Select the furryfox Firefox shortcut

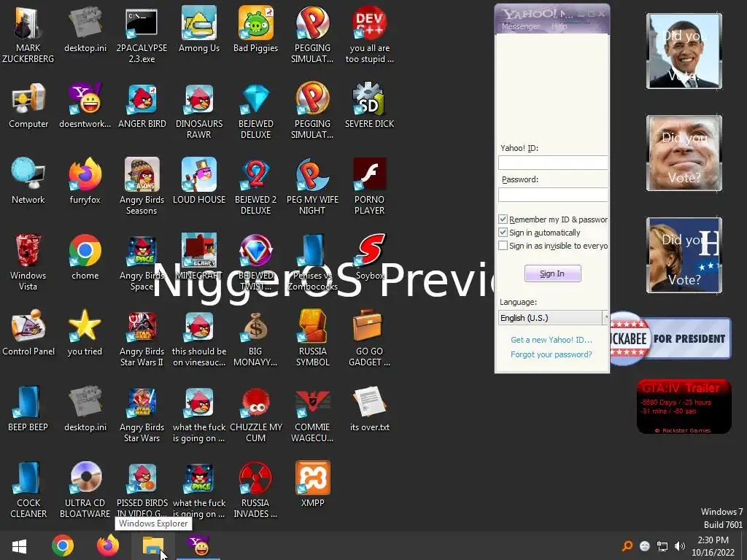(x=85, y=181)
